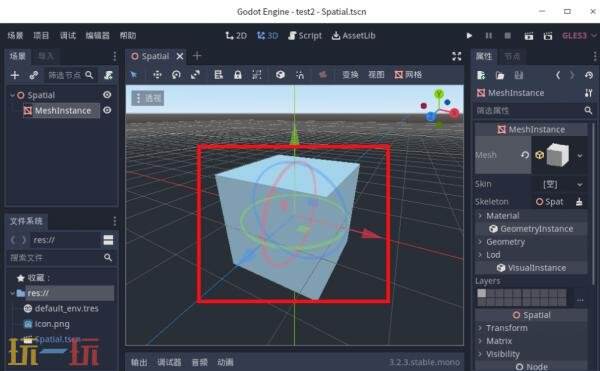Create a new resource in the inspector
This screenshot has height=371, width=600.
pyautogui.click(x=481, y=75)
